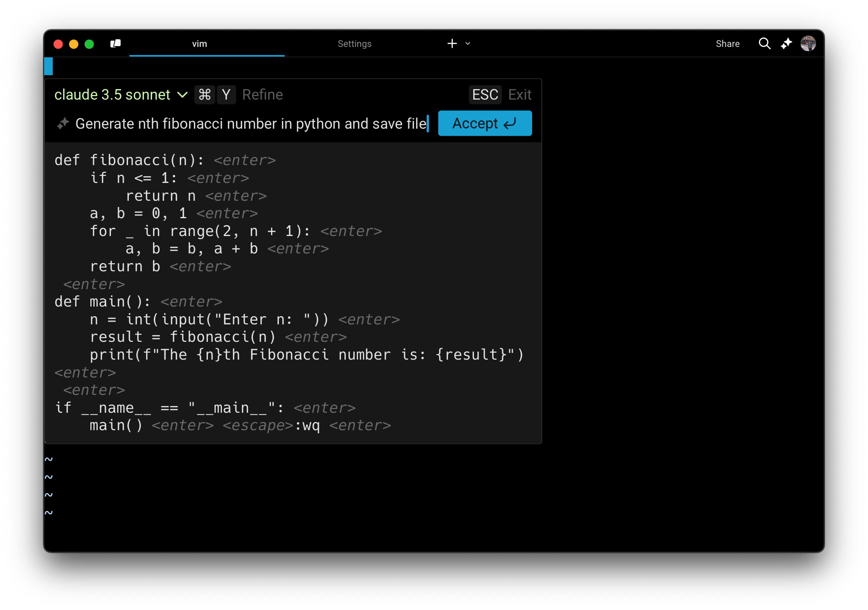
Task: Switch to the Settings tab
Action: coord(354,44)
